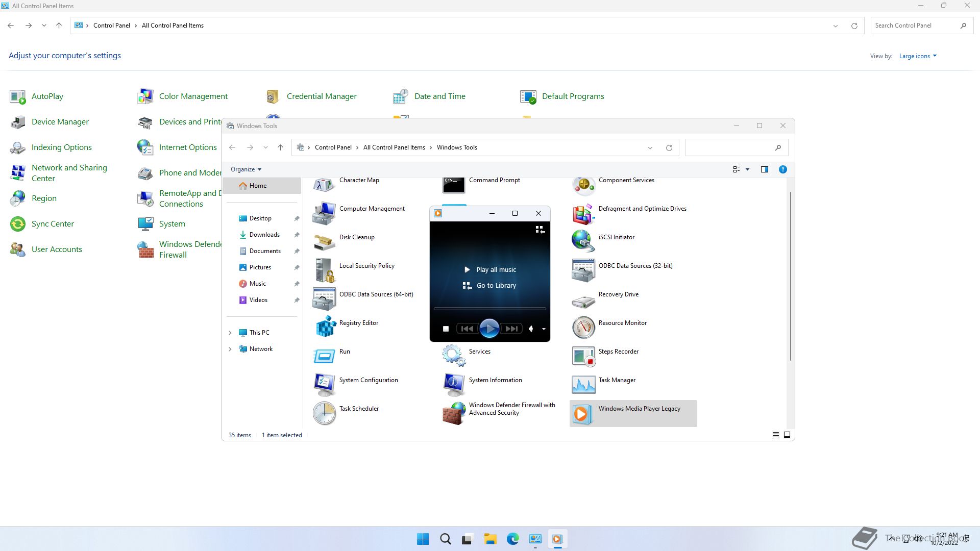Select Home in navigation pane

click(258, 186)
